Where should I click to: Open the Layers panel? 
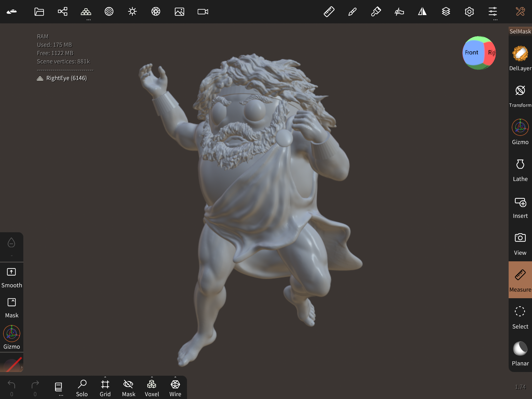click(446, 12)
